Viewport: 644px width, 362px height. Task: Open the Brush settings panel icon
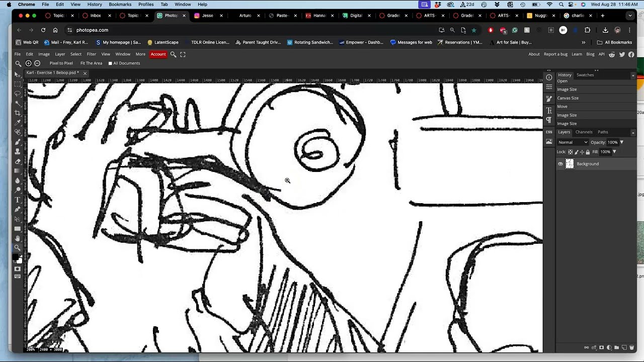(x=549, y=99)
